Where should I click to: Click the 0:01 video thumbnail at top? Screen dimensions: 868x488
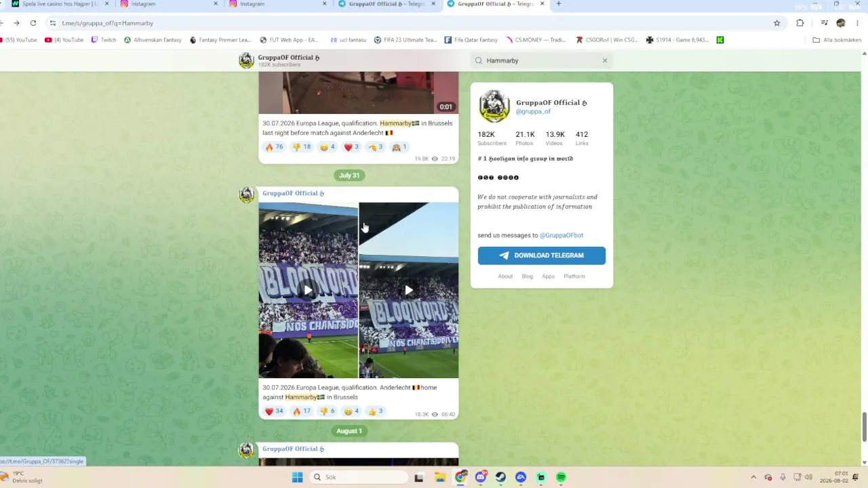(358, 93)
